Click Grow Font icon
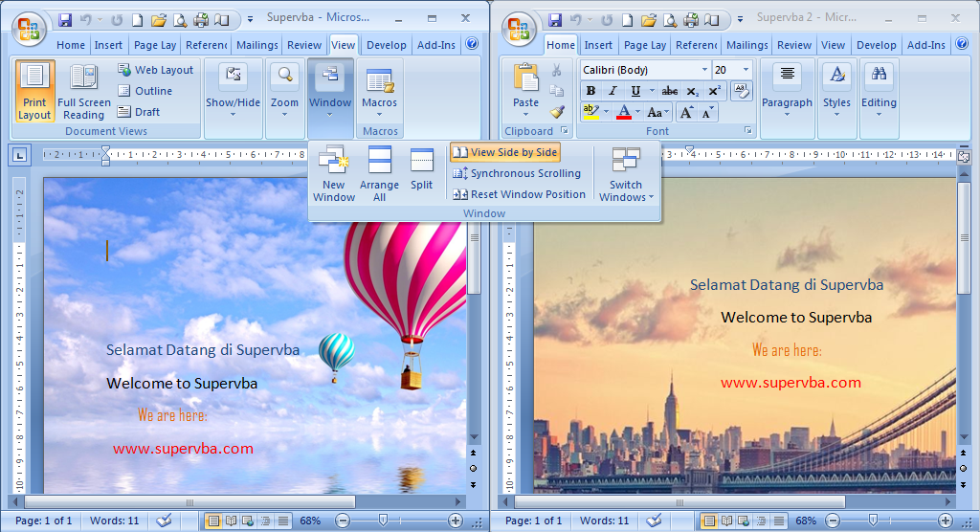The height and width of the screenshot is (532, 980). (x=686, y=113)
